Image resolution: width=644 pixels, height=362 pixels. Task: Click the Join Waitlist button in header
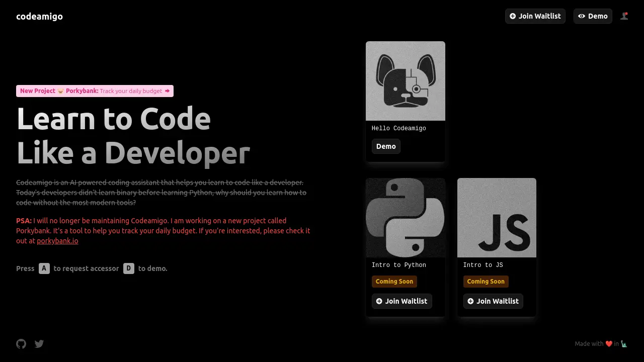[x=535, y=16]
